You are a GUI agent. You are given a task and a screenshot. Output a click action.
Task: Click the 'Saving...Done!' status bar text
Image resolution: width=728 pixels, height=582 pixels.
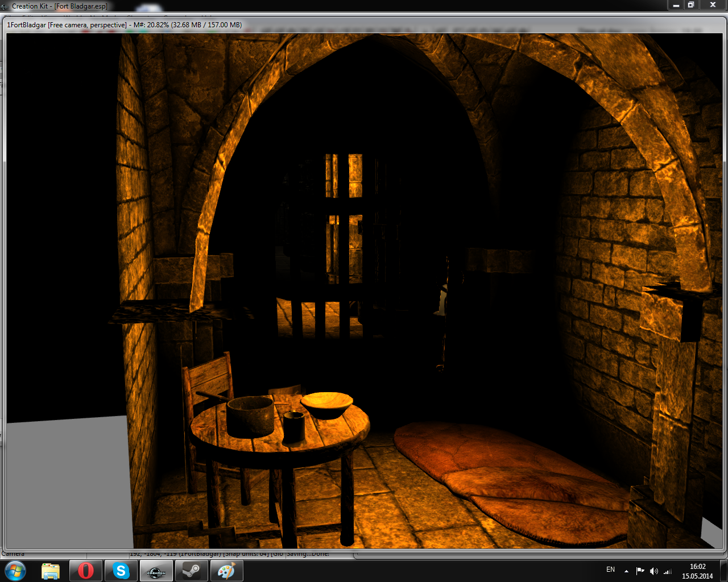(x=308, y=554)
